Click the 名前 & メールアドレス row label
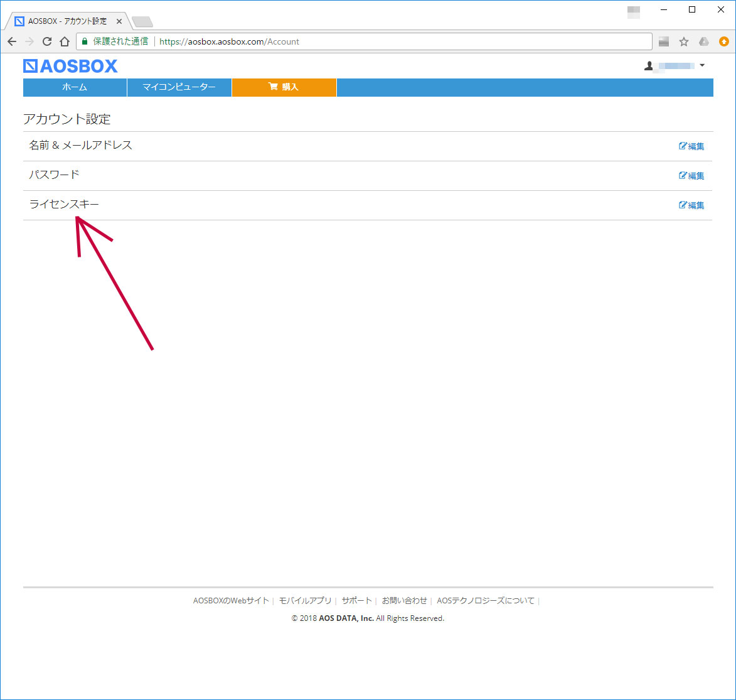Screen dimensions: 736x700 (81, 145)
